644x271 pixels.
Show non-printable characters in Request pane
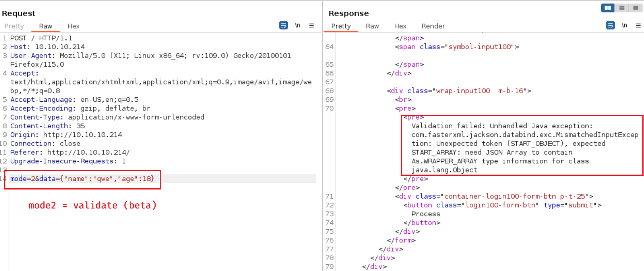pos(297,26)
